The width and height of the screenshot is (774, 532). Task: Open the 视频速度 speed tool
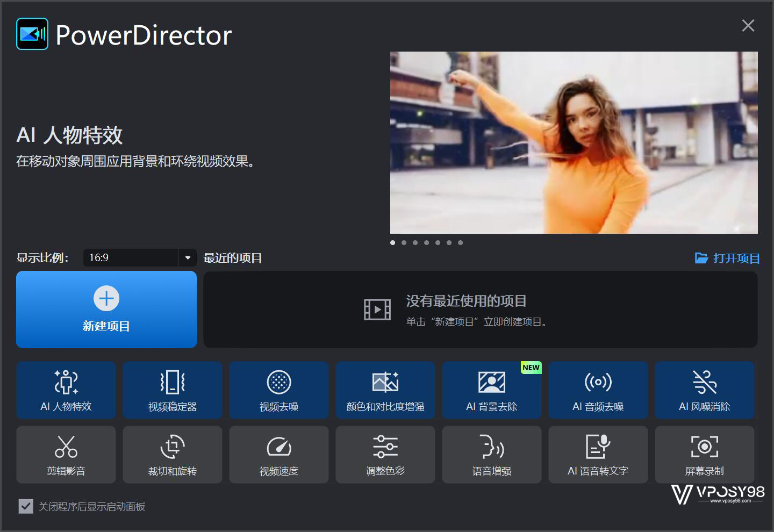(x=279, y=455)
